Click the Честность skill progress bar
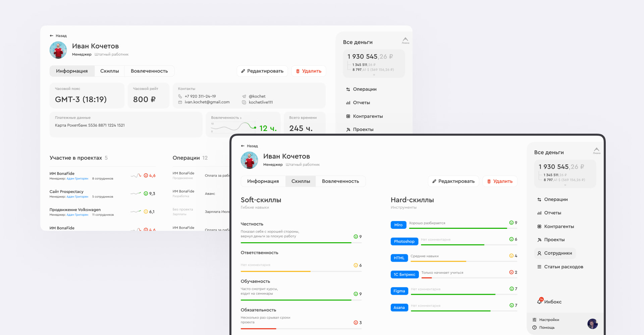 click(301, 243)
